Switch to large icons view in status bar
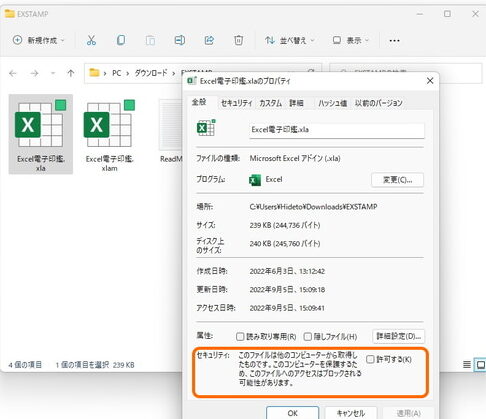486x419 pixels. (480, 365)
